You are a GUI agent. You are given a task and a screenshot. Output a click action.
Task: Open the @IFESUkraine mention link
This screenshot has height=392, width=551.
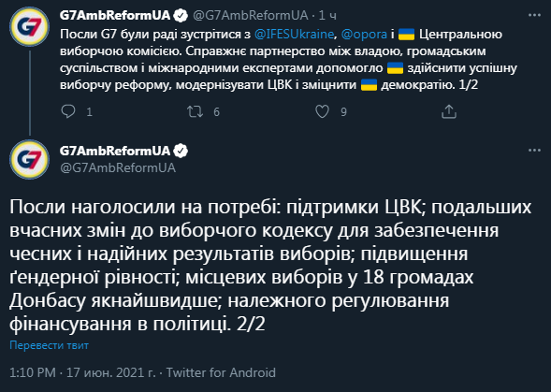pos(294,34)
